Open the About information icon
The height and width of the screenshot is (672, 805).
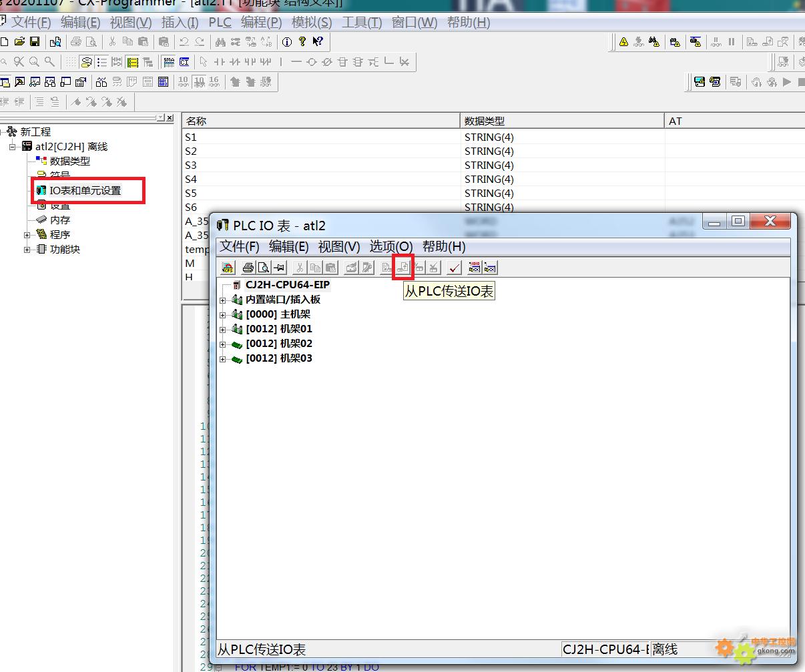287,42
